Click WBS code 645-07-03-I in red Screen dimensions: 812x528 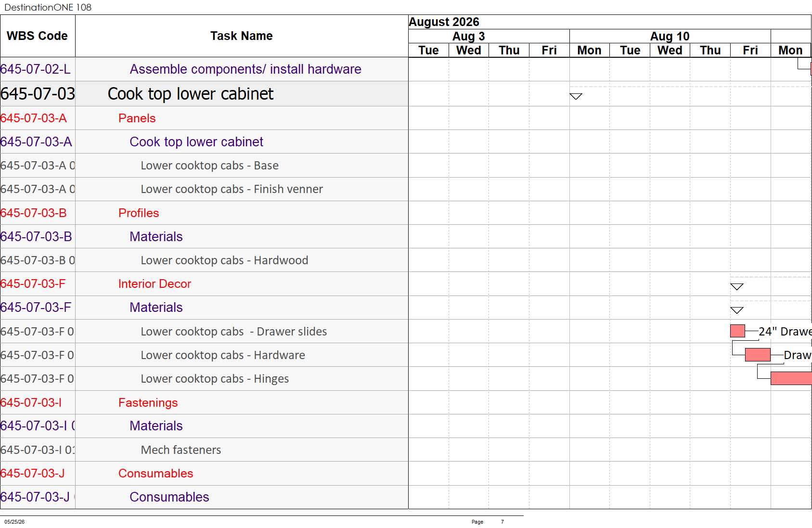[31, 403]
